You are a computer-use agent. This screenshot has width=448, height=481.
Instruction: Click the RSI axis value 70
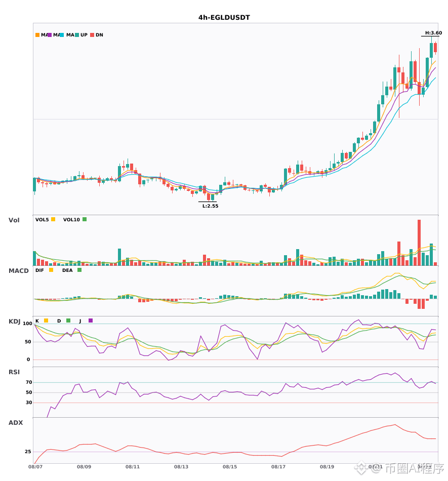[x=29, y=382]
